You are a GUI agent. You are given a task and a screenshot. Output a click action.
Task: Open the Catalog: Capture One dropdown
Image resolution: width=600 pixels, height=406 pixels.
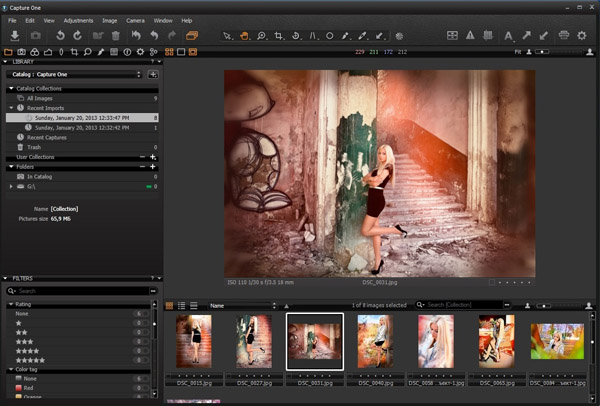tap(76, 74)
